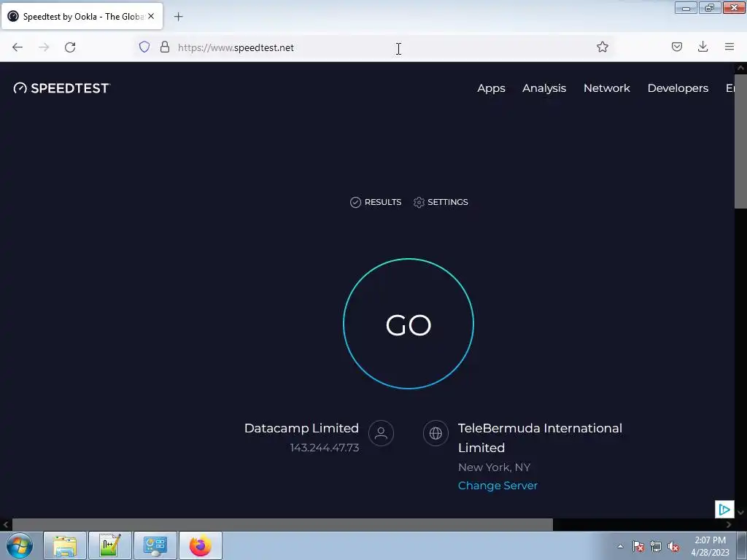Click the user profile icon beside Datacamp Limited
Viewport: 747px width, 560px height.
coord(381,433)
